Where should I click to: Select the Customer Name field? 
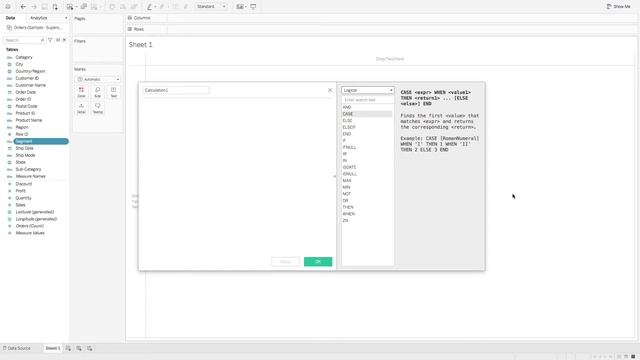click(31, 85)
